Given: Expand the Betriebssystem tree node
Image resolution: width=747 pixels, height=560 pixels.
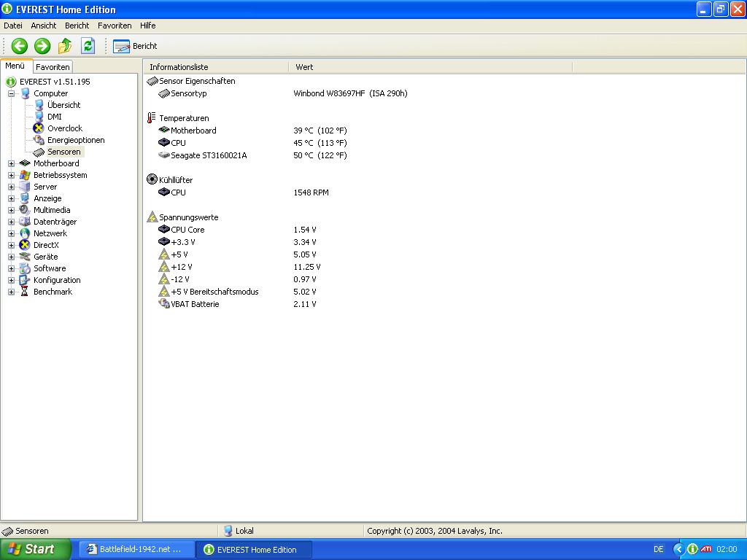Looking at the screenshot, I should [x=11, y=175].
